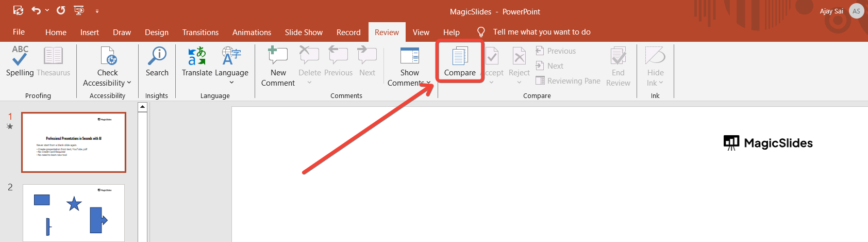Open the Help tab
868x242 pixels.
click(452, 32)
